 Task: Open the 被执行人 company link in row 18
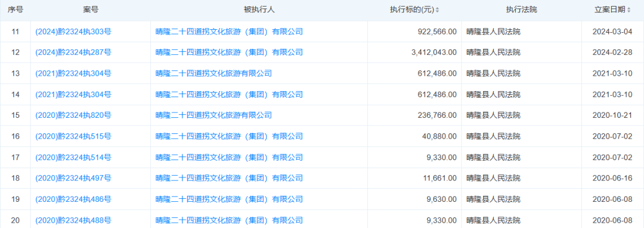[x=229, y=179]
